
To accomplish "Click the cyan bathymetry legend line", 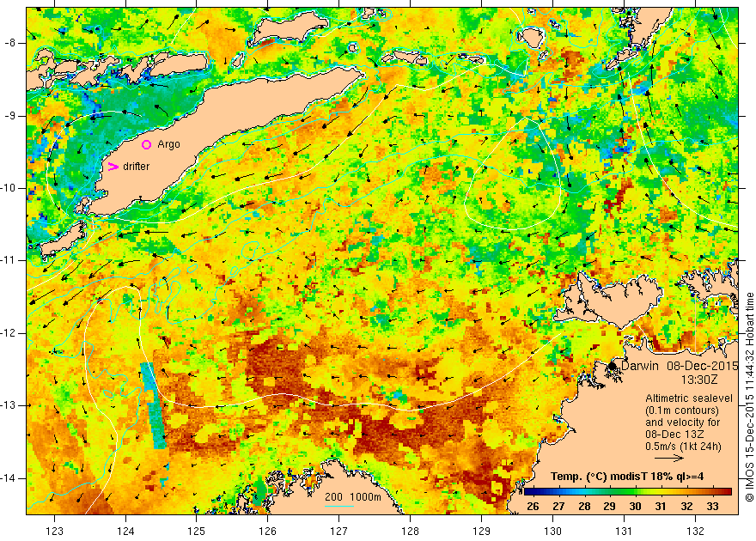I will tap(339, 506).
